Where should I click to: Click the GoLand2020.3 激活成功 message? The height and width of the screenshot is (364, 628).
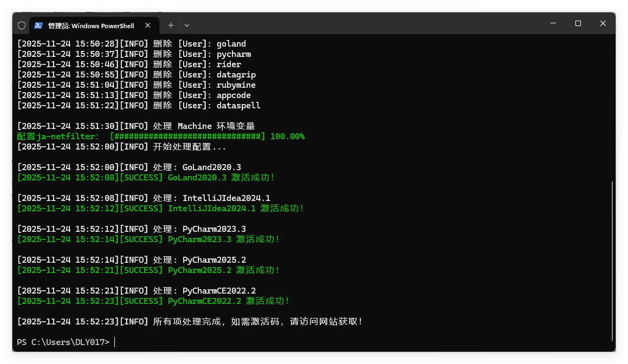[146, 177]
